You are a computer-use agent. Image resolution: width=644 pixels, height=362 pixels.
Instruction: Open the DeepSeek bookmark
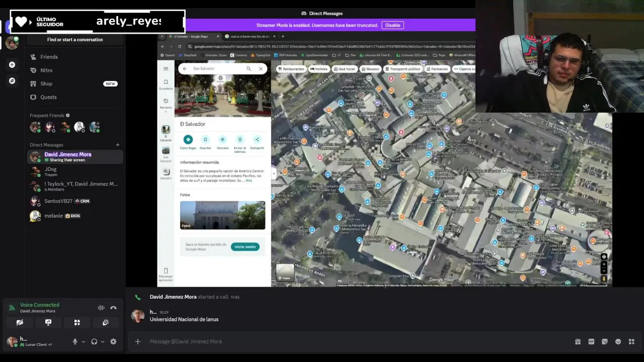[x=187, y=55]
